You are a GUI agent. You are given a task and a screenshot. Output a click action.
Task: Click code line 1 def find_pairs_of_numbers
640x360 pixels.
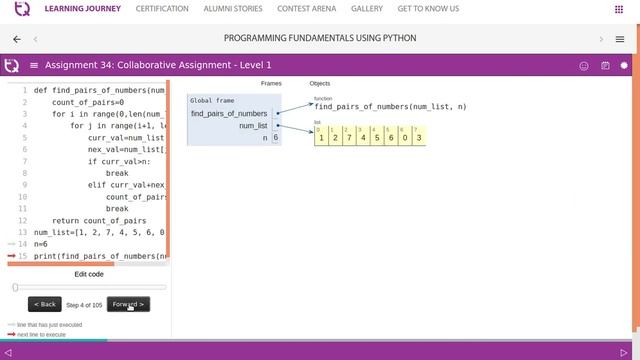tap(99, 90)
